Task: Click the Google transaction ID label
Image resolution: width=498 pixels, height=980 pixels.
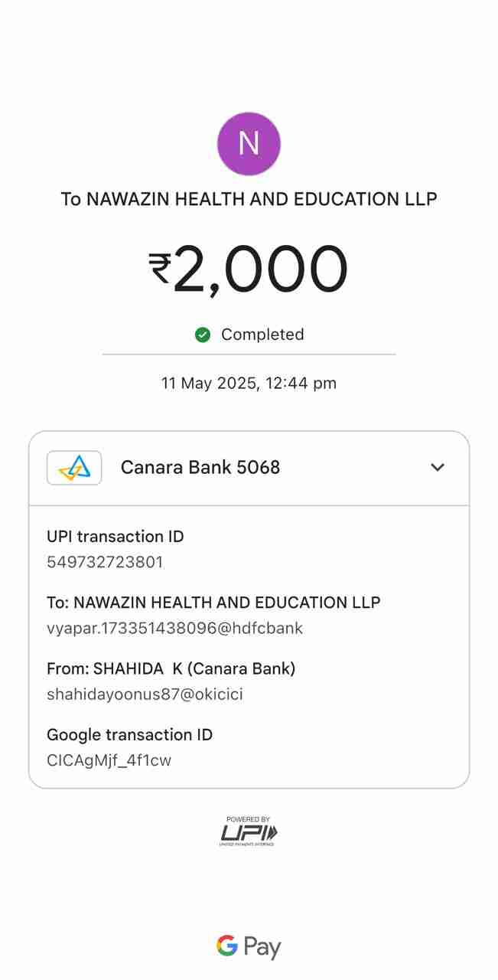Action: click(x=129, y=735)
